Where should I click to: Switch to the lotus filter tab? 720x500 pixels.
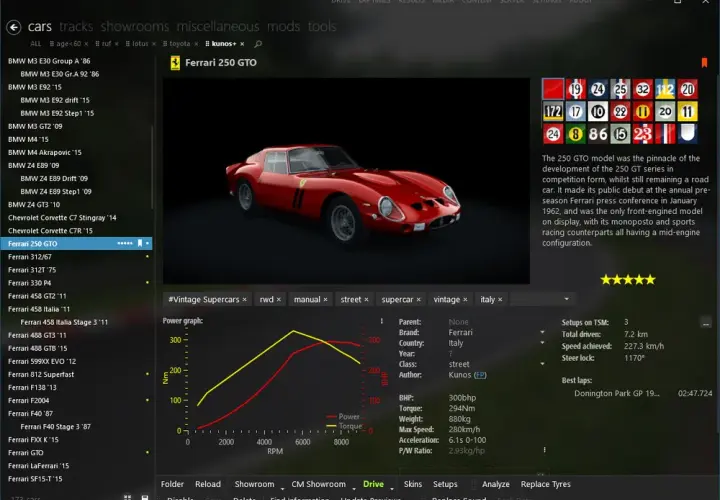140,44
